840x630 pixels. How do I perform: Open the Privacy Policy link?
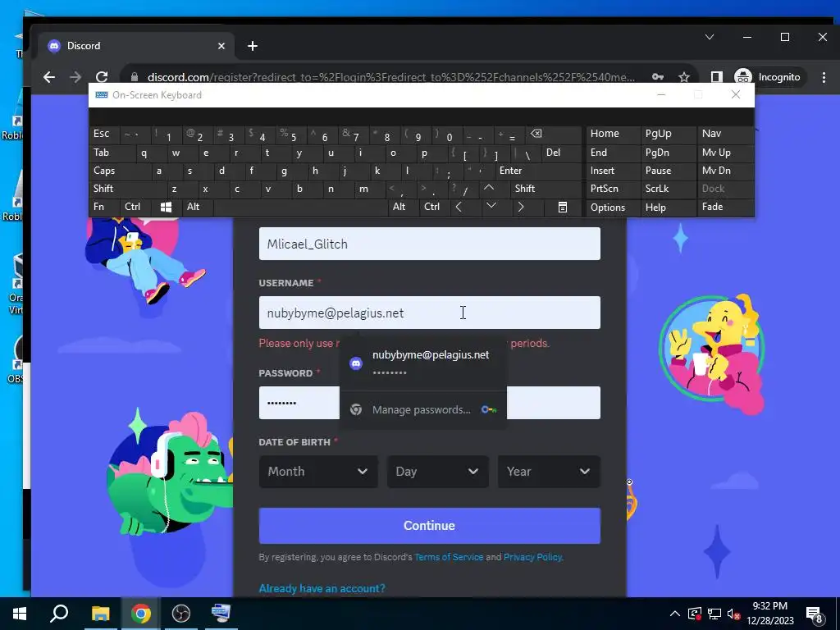point(532,557)
